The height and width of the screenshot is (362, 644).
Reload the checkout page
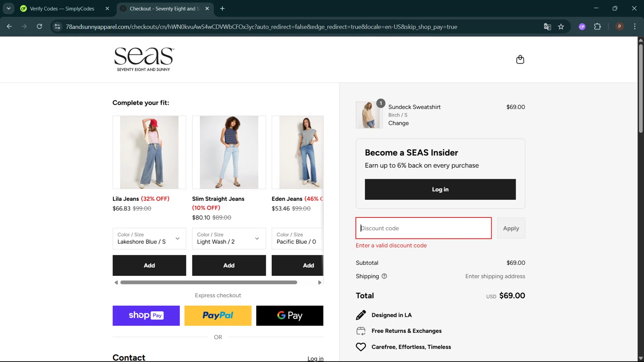[x=39, y=27]
